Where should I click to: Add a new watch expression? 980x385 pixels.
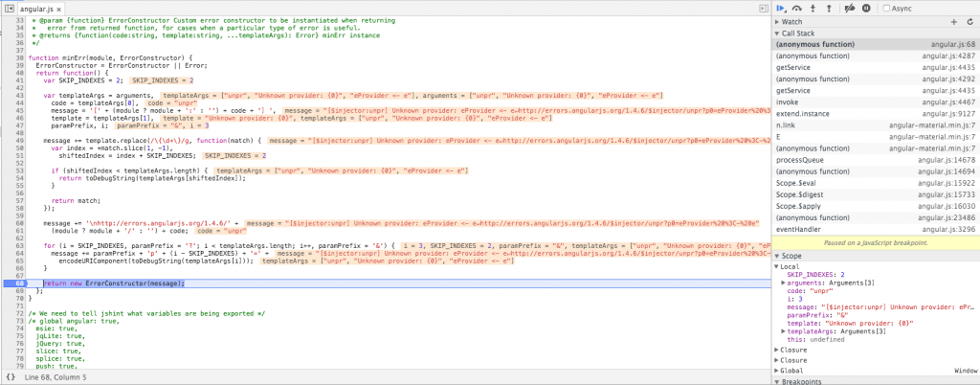point(954,22)
